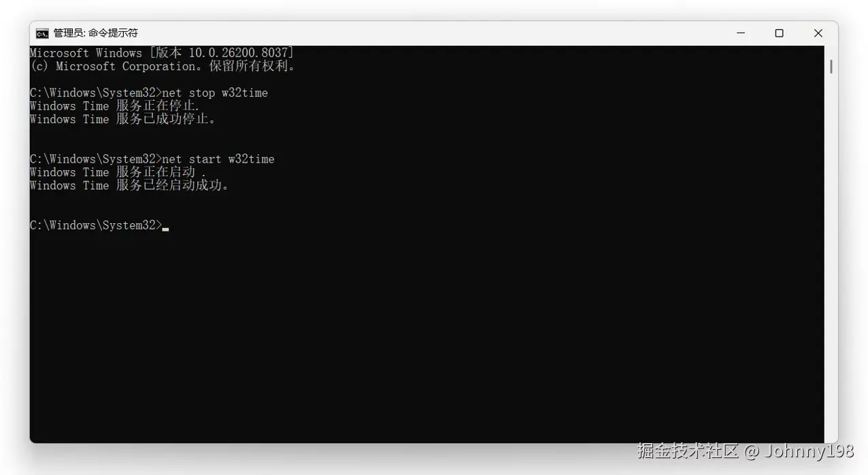Open the Command Prompt system menu icon

coord(42,33)
